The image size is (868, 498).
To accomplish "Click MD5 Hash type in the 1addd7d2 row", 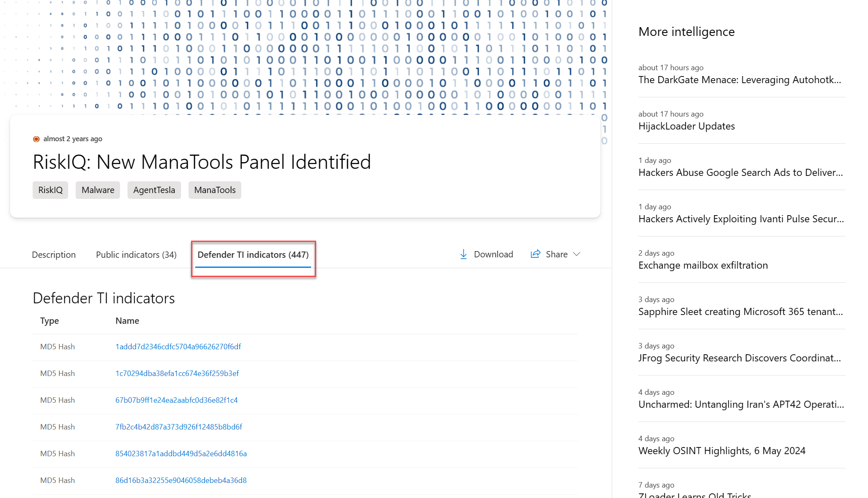I will (57, 346).
